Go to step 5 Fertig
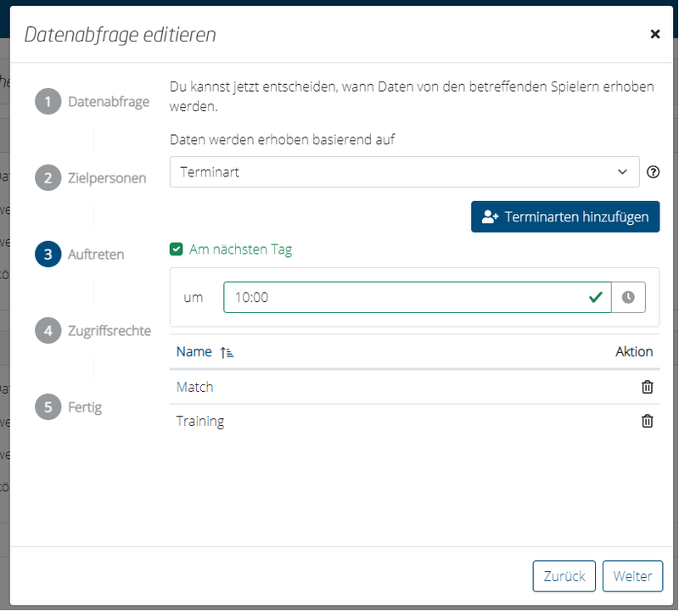Image resolution: width=679 pixels, height=616 pixels. coord(69,407)
